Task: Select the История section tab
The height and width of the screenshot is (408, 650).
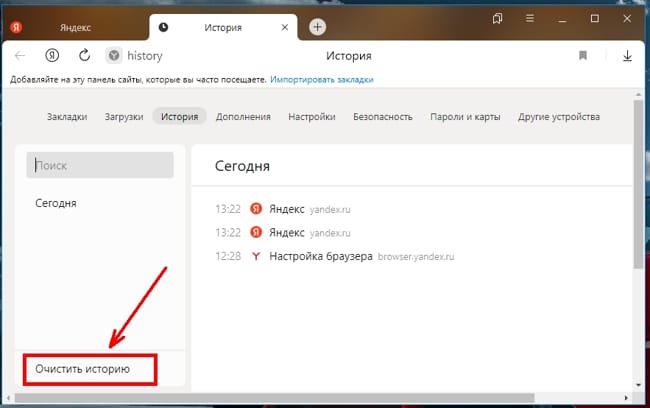Action: [x=179, y=117]
